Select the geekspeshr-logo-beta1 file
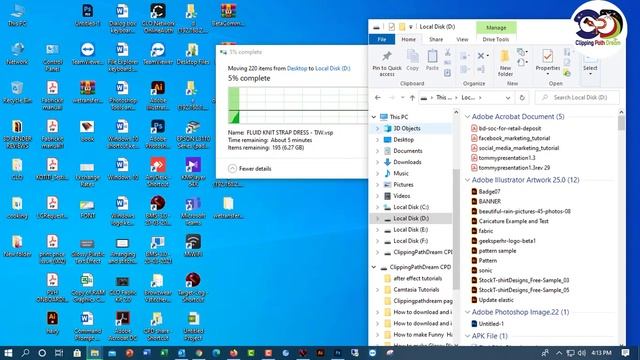Screen dimensions: 640x360 tap(504, 241)
